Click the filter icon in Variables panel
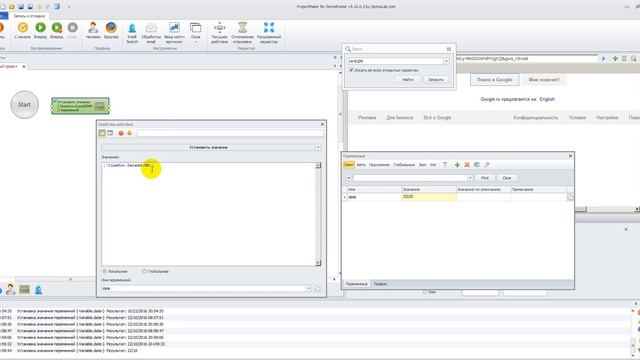 click(x=445, y=165)
